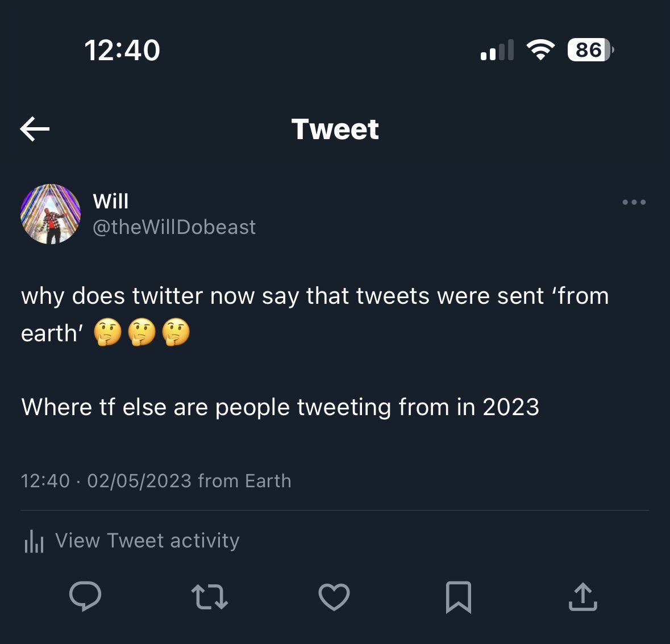Tap the cellular signal bars
Image resolution: width=670 pixels, height=644 pixels.
coord(497,50)
